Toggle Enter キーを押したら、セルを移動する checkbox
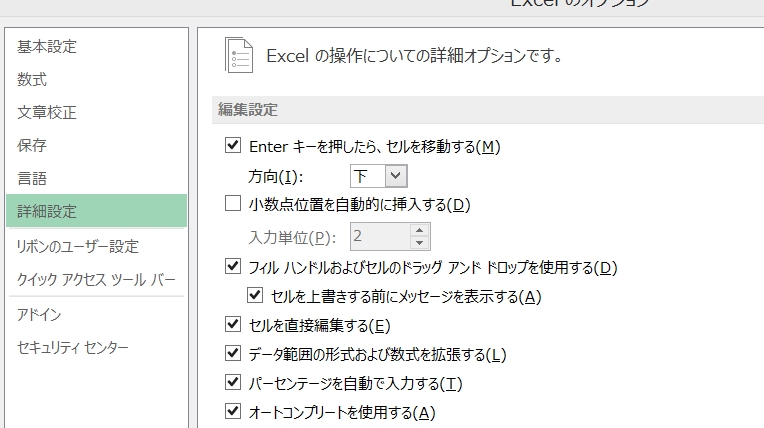The width and height of the screenshot is (764, 428). [x=233, y=145]
